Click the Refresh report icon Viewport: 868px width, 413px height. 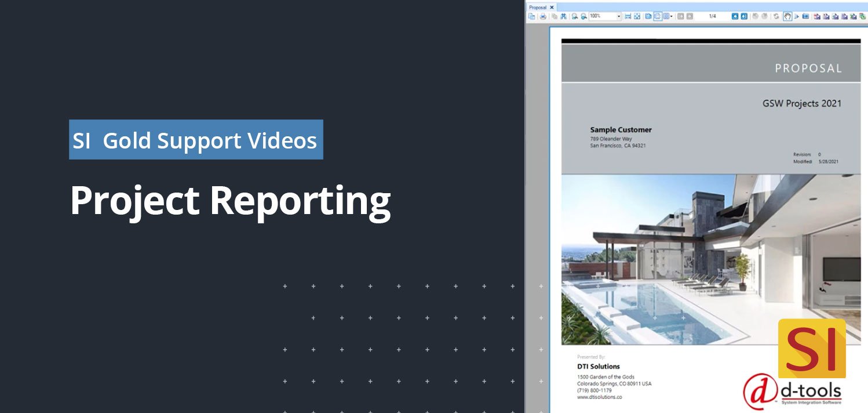coord(776,16)
